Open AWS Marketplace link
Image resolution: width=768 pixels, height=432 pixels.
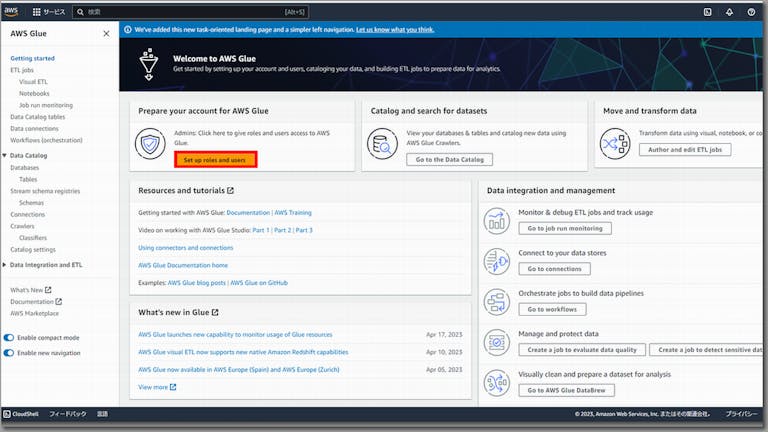(34, 313)
